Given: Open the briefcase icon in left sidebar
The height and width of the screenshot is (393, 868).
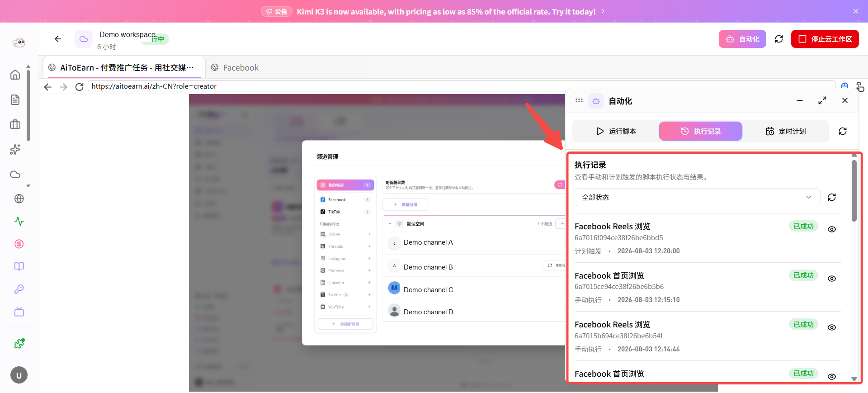Looking at the screenshot, I should pos(15,124).
